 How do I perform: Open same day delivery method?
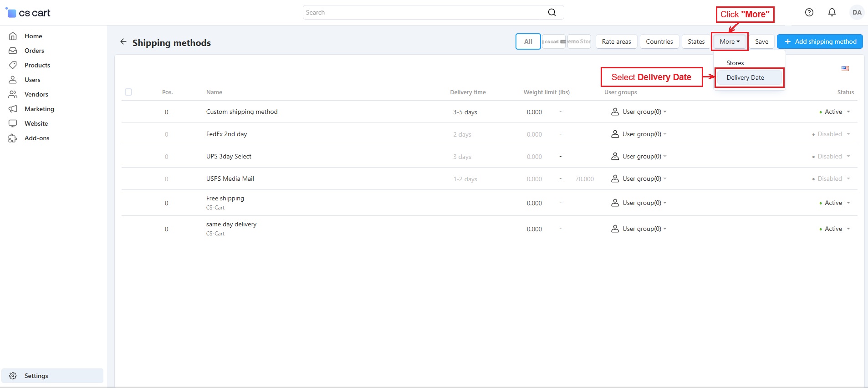[231, 224]
